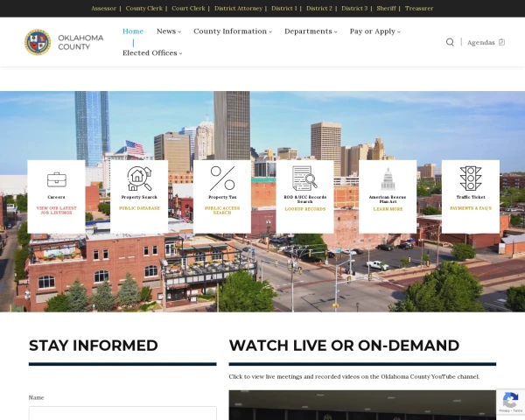Image resolution: width=525 pixels, height=420 pixels.
Task: Go to the Home menu item
Action: pos(133,31)
